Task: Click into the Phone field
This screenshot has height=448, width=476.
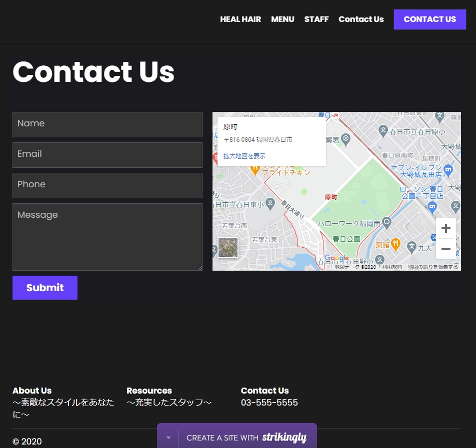Action: pos(107,185)
